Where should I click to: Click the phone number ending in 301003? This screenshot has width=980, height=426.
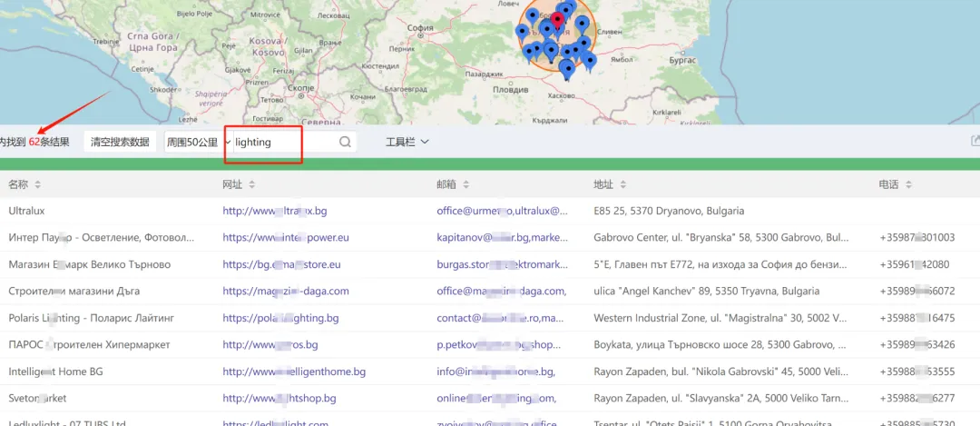coord(916,238)
